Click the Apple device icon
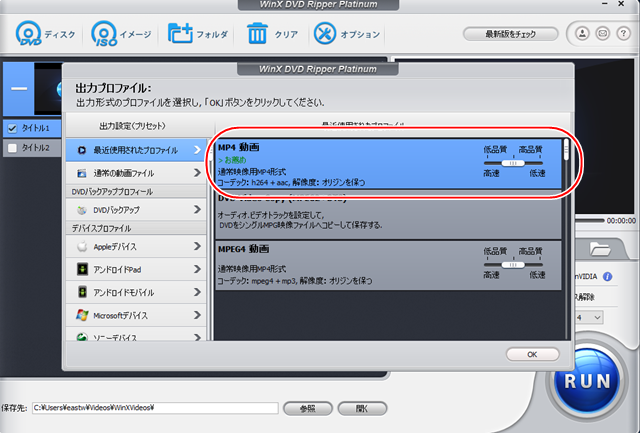The height and width of the screenshot is (433, 640). click(82, 246)
